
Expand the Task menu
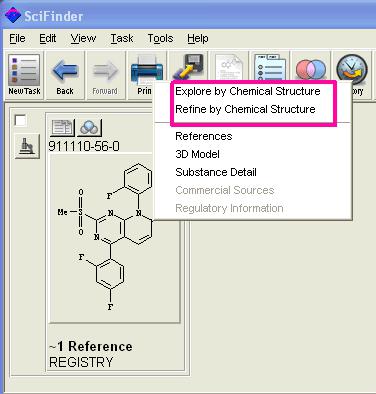click(122, 39)
